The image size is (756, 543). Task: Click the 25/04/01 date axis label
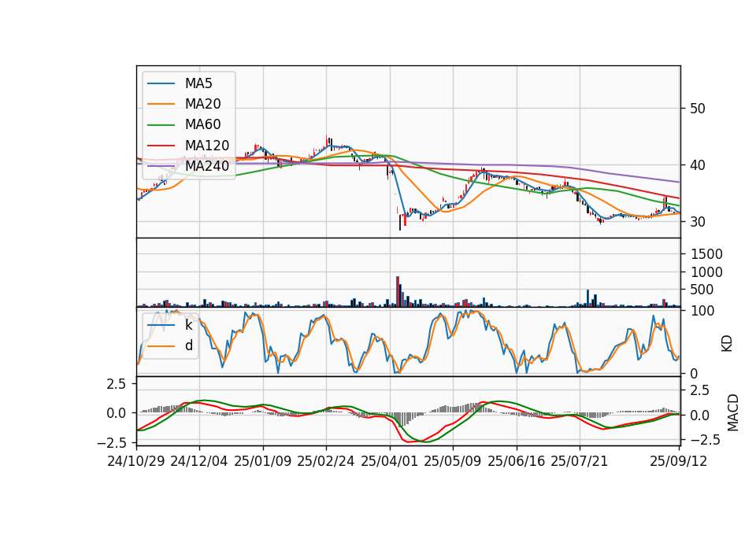click(390, 462)
